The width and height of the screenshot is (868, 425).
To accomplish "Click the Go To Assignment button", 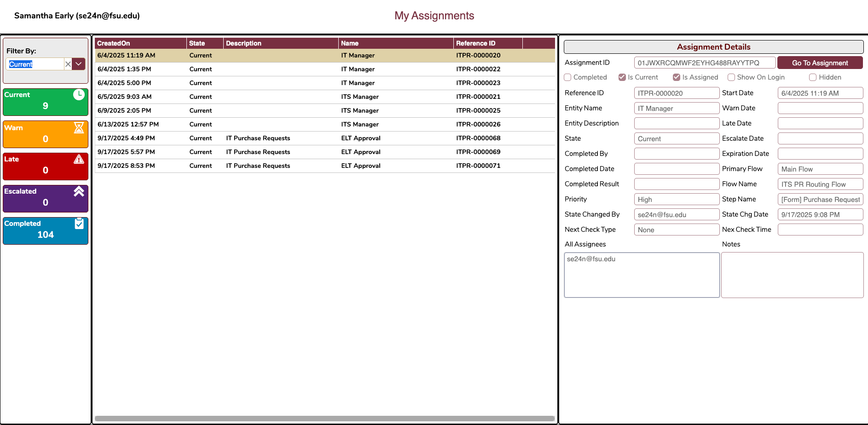I will [x=820, y=63].
